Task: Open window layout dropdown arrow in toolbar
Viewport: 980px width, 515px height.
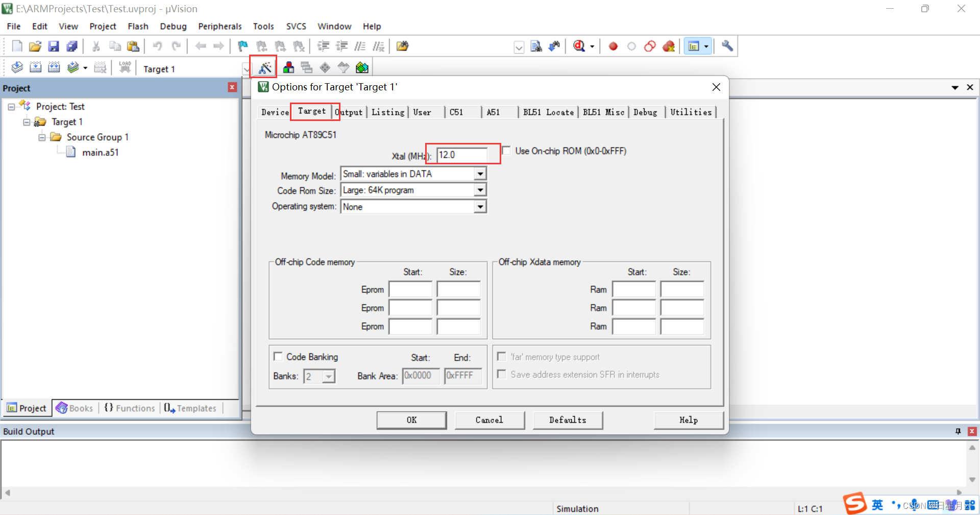Action: click(x=706, y=46)
